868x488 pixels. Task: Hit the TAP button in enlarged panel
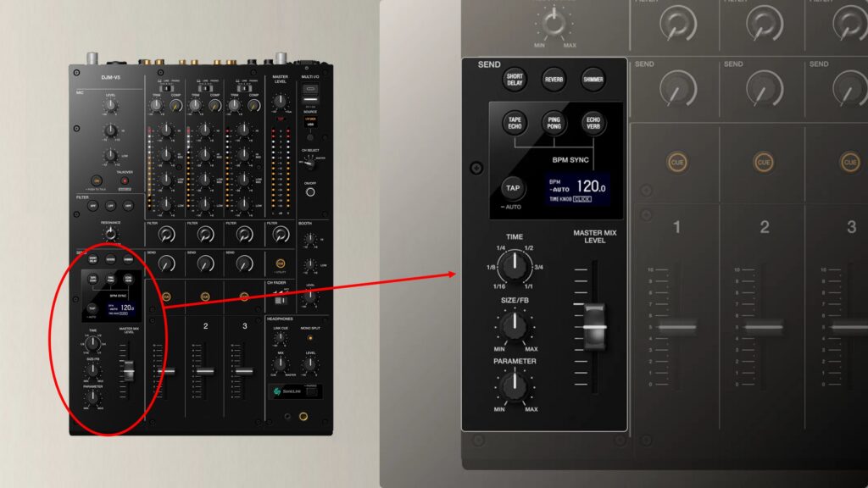pos(513,188)
